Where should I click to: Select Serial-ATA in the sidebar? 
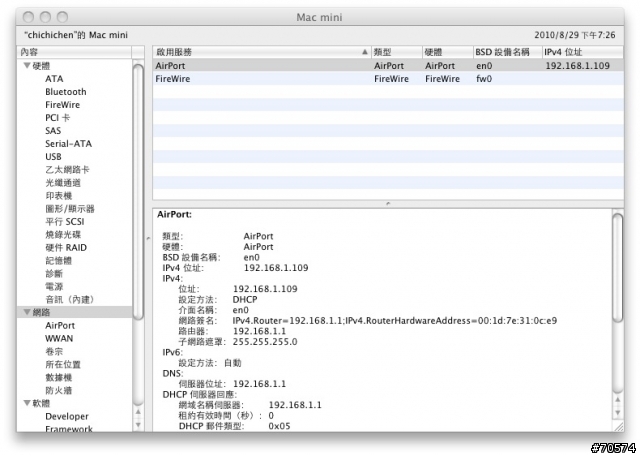click(x=69, y=144)
